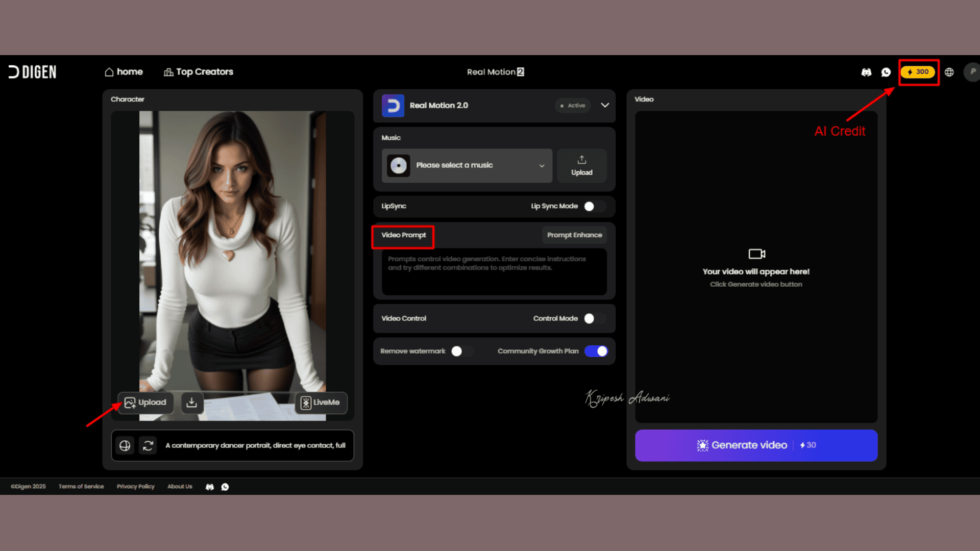This screenshot has height=551, width=980.
Task: Click the Prompt Enhance button
Action: pyautogui.click(x=574, y=235)
